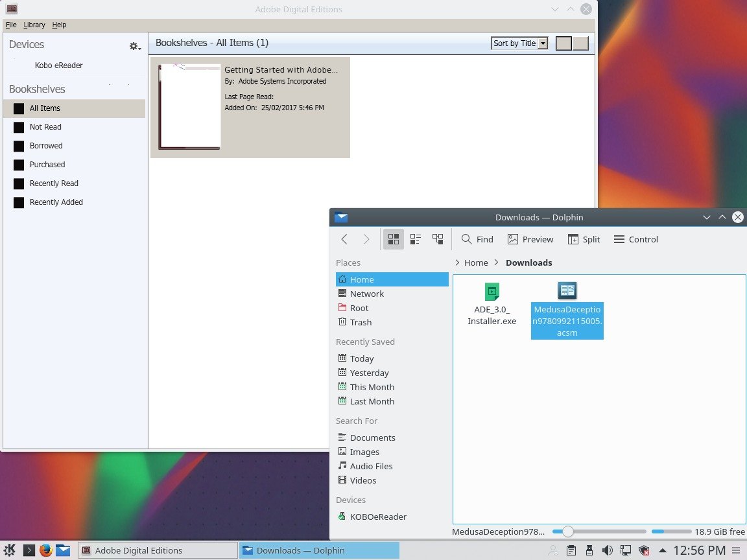Click the Dolphin back navigation arrow
This screenshot has height=560, width=747.
[344, 239]
